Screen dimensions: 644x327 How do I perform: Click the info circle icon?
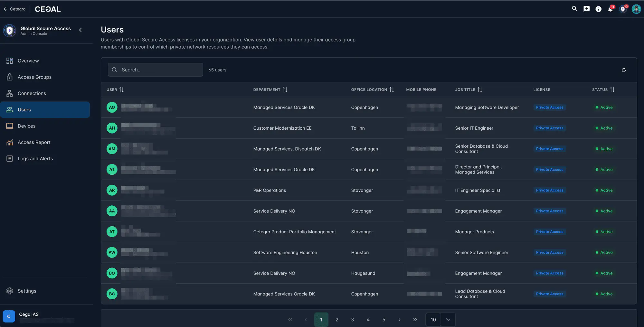click(x=598, y=9)
